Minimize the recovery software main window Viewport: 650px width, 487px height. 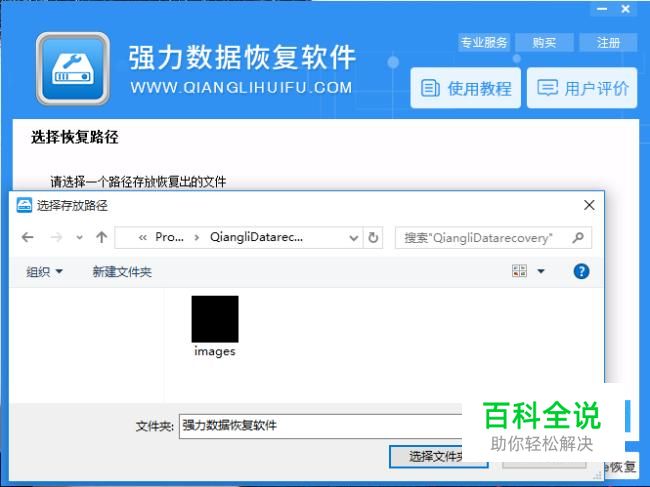coord(602,9)
